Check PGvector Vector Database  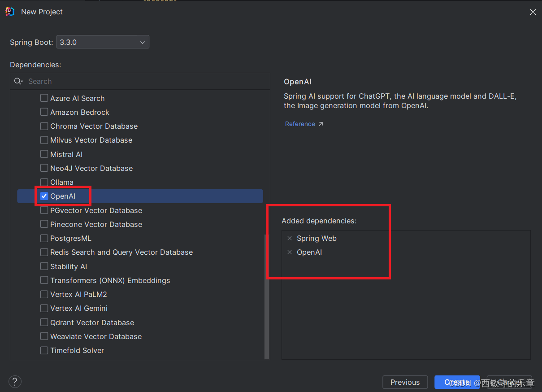44,210
